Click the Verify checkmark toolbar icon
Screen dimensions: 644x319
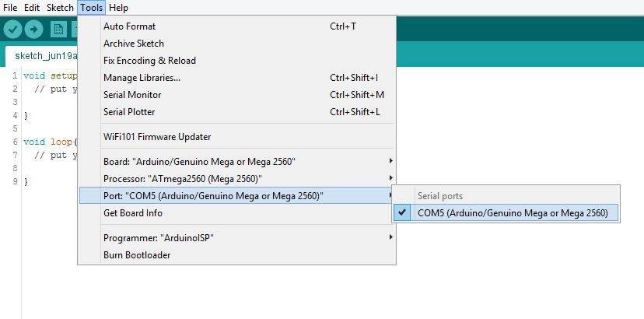pos(12,30)
